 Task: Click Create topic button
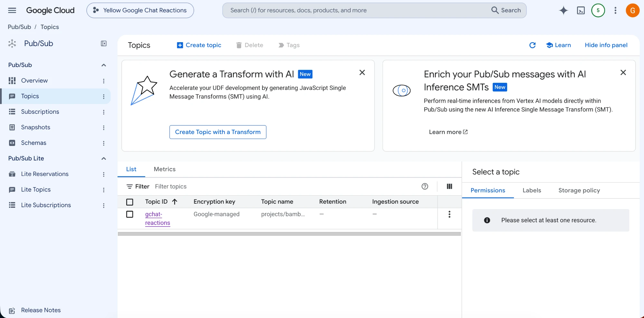point(199,45)
